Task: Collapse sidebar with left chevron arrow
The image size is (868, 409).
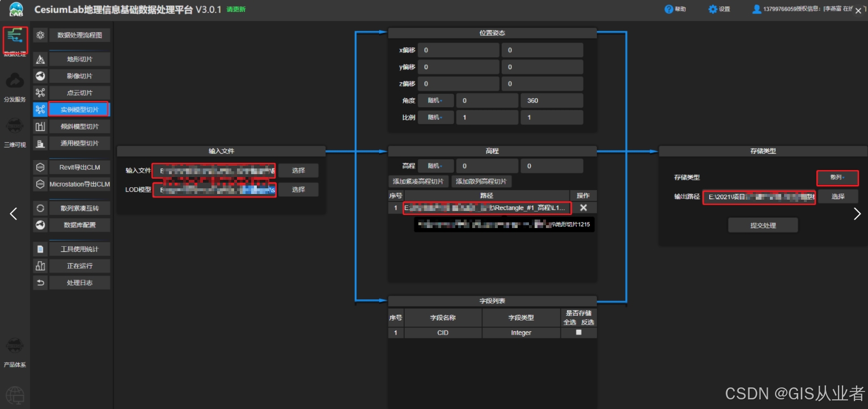Action: coord(14,213)
